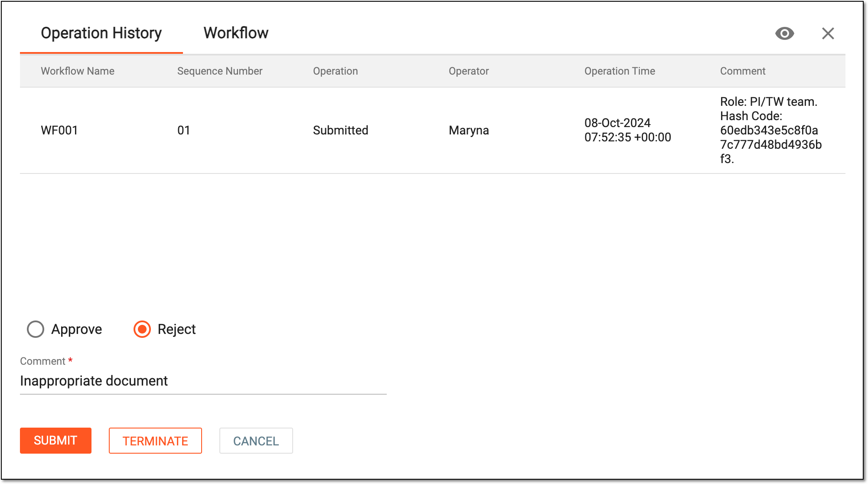
Task: Click the 08-Oct-2024 operation time cell
Action: [x=628, y=130]
